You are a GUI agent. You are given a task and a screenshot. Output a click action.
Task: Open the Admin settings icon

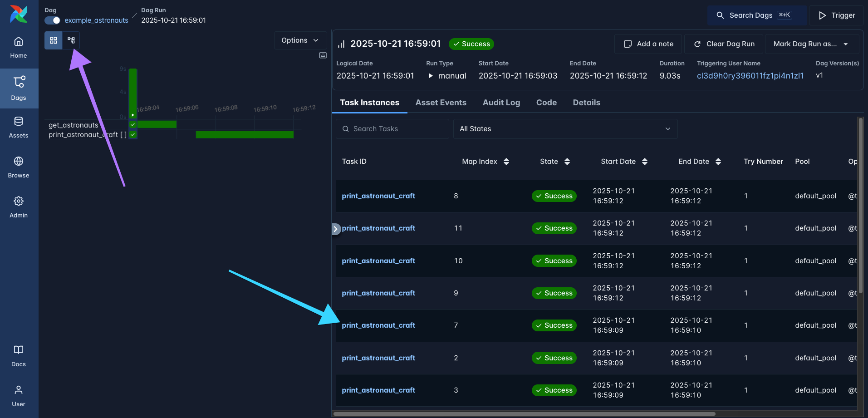(x=19, y=207)
